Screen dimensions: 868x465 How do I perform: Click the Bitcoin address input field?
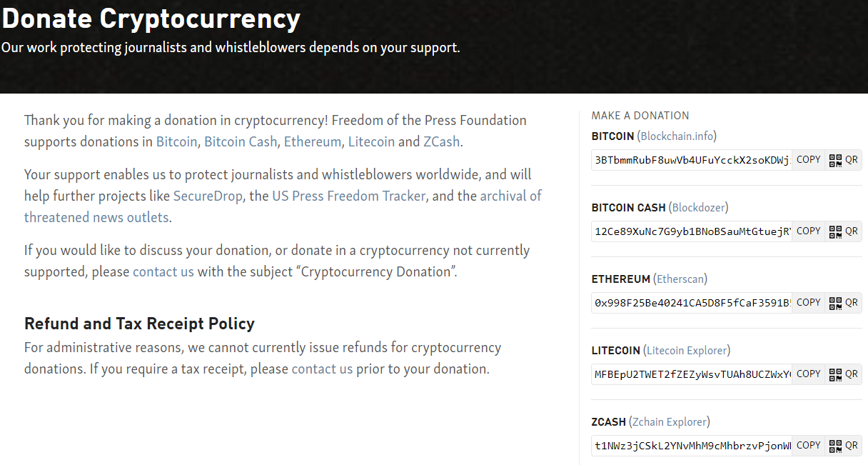point(691,160)
